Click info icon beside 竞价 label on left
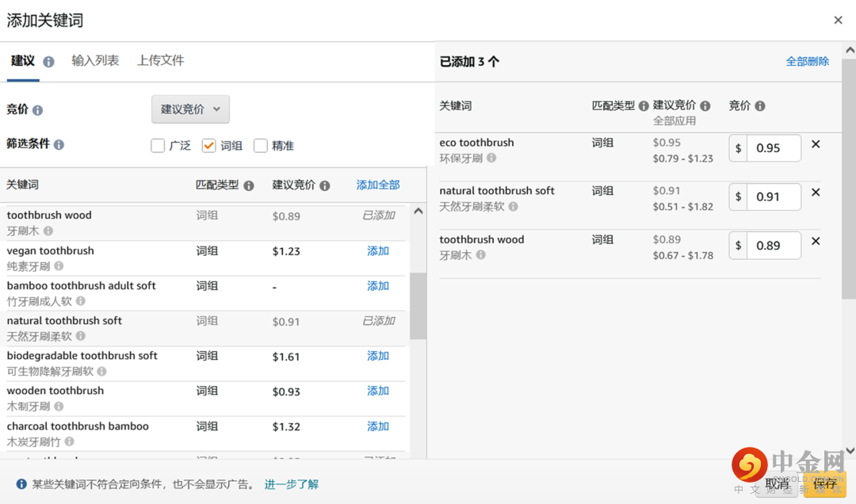This screenshot has height=504, width=856. tap(37, 111)
